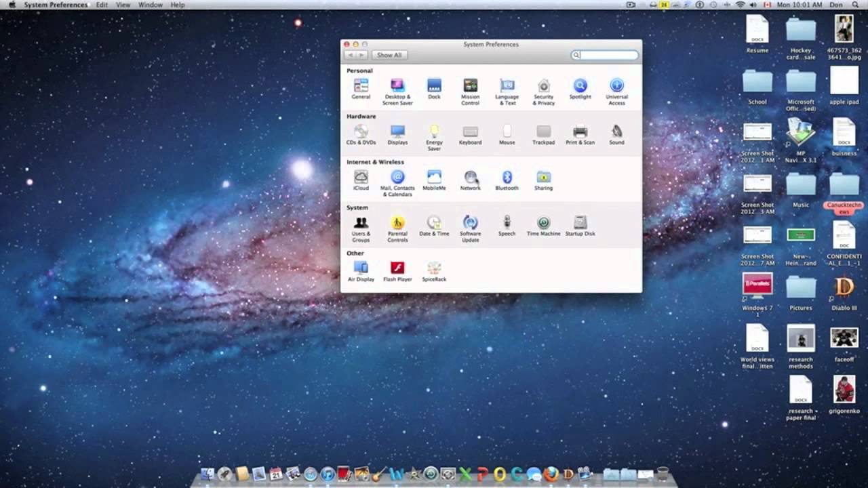Open CDs & DVDs preferences
This screenshot has width=868, height=488.
(x=361, y=135)
